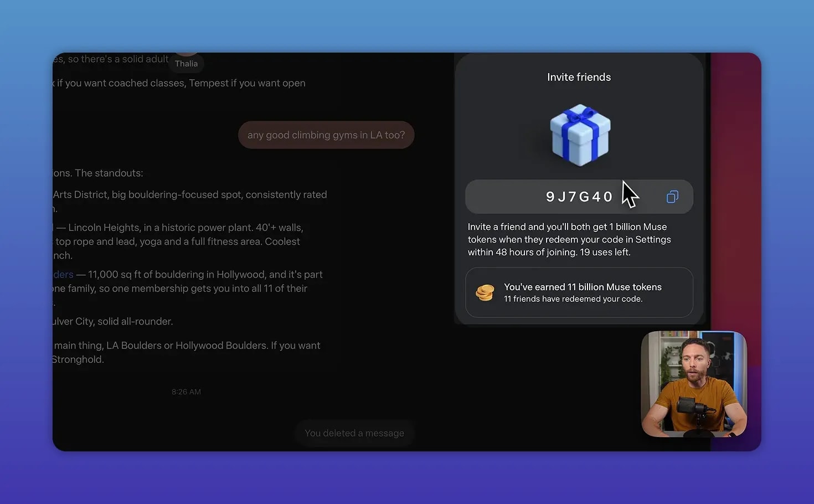The width and height of the screenshot is (814, 504).
Task: Open the "You've earned 11 billion Muse tokens" card
Action: [579, 292]
